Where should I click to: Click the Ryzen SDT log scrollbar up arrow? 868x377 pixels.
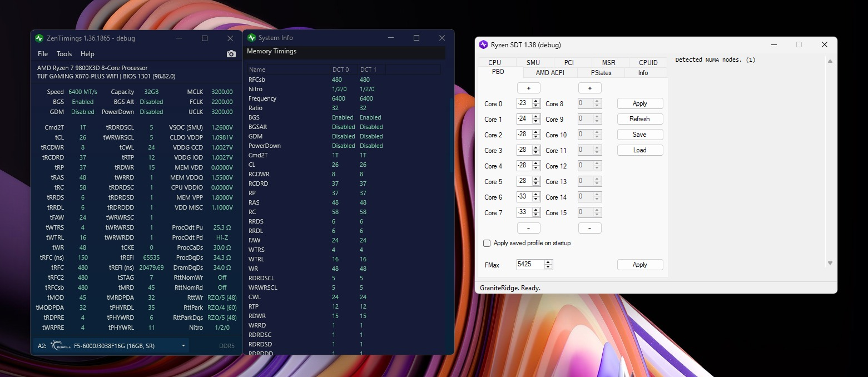pyautogui.click(x=830, y=62)
